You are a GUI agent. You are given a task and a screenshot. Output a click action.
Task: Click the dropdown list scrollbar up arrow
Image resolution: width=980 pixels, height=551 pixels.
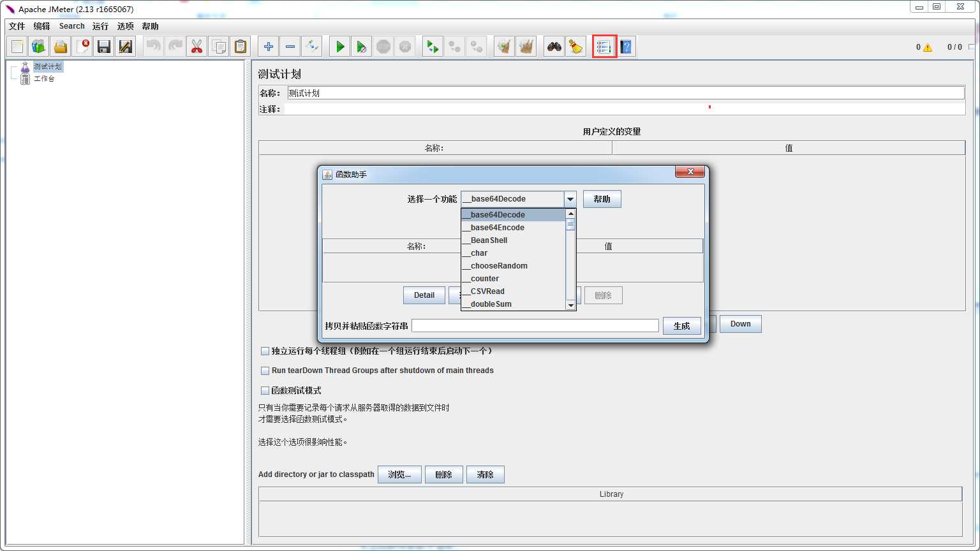(571, 214)
